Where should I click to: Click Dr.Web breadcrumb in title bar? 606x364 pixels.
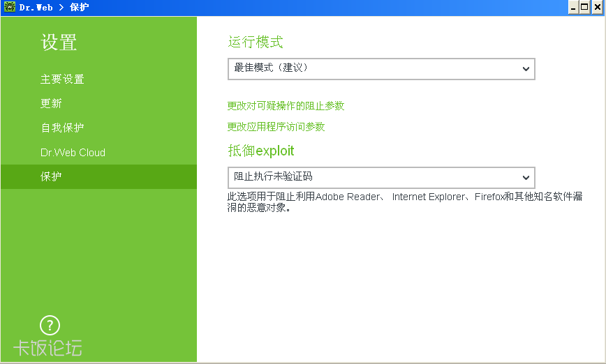pos(36,8)
